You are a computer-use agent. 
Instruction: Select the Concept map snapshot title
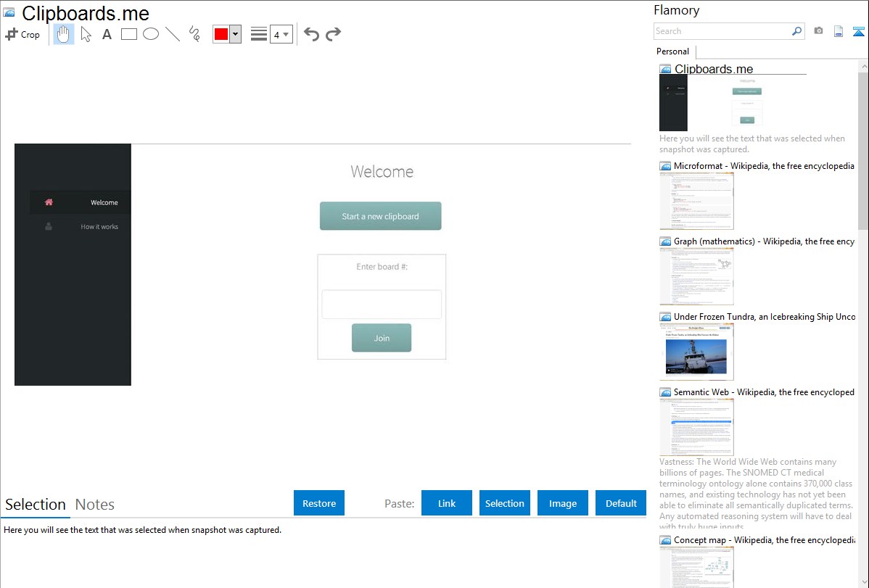click(764, 540)
